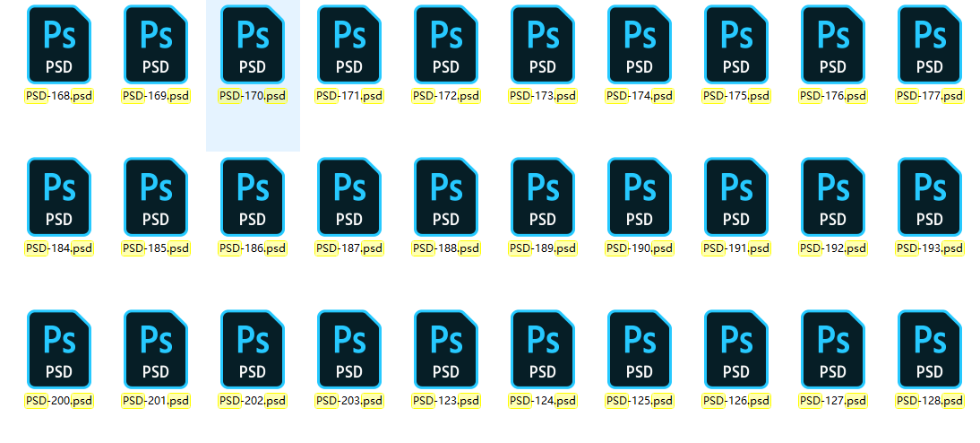Select the PSD-126.psd file icon
Image resolution: width=980 pixels, height=443 pixels.
point(736,349)
